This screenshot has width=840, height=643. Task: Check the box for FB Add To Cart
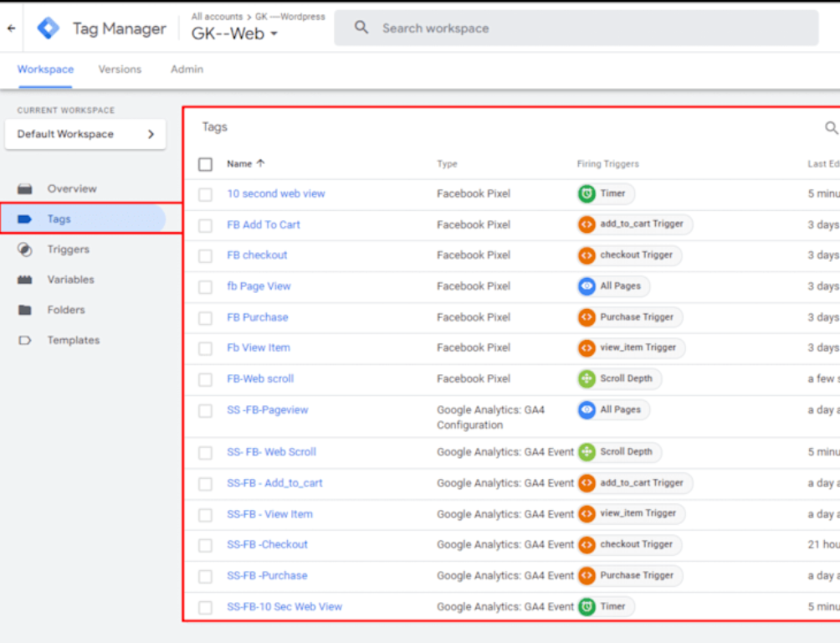coord(205,225)
